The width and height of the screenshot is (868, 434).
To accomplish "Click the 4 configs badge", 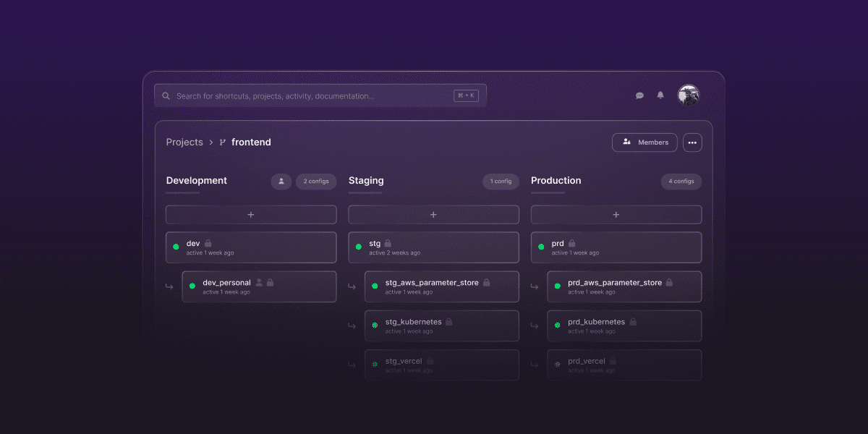I will 681,182.
